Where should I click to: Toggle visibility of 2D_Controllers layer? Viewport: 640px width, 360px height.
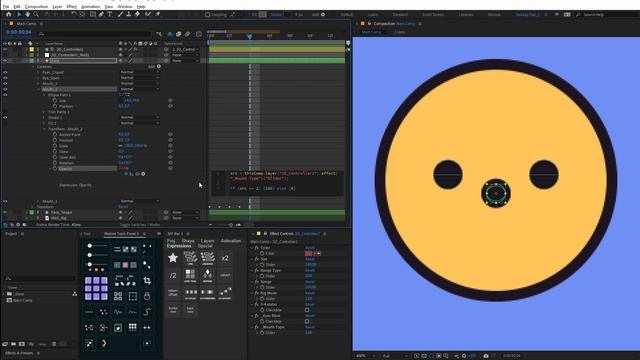5,49
